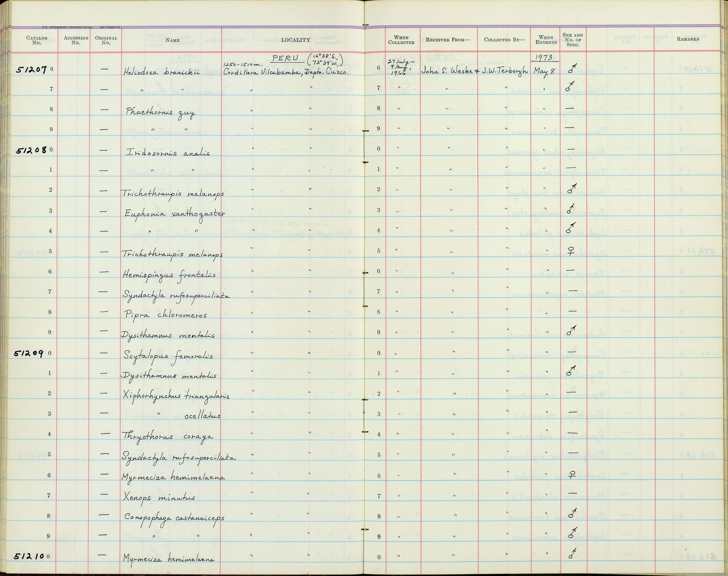Select the 'ocellatus' name entry

[x=202, y=416]
